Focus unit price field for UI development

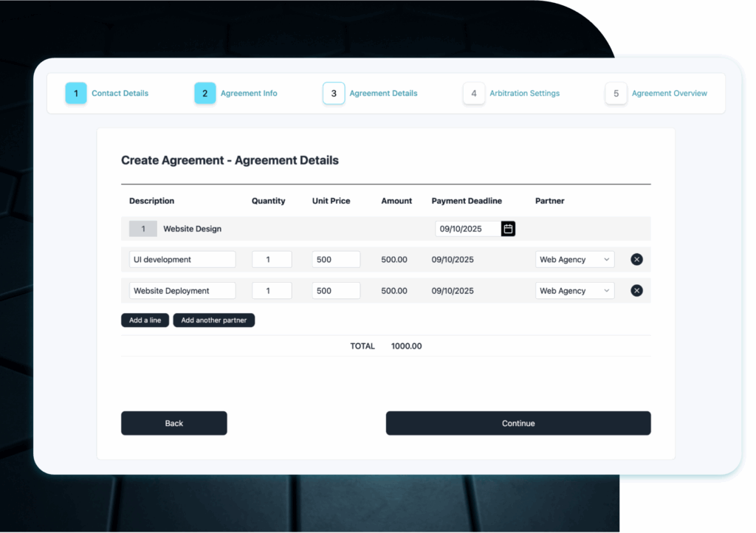(336, 260)
